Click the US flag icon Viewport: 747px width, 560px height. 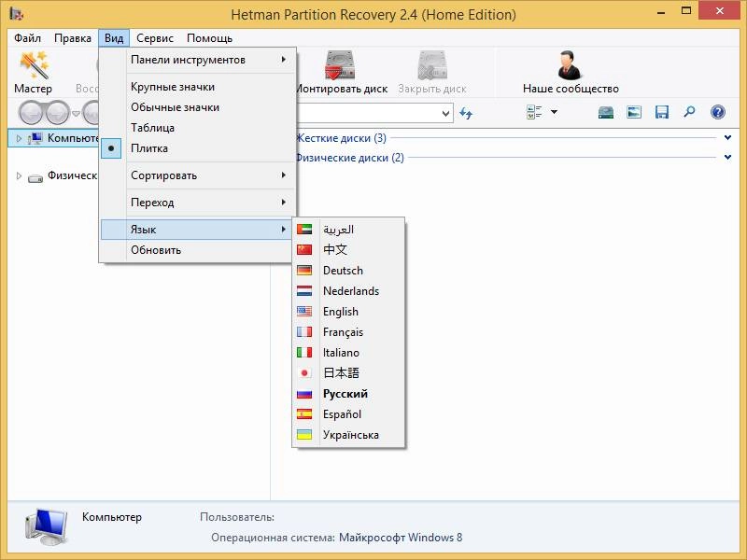tap(304, 312)
